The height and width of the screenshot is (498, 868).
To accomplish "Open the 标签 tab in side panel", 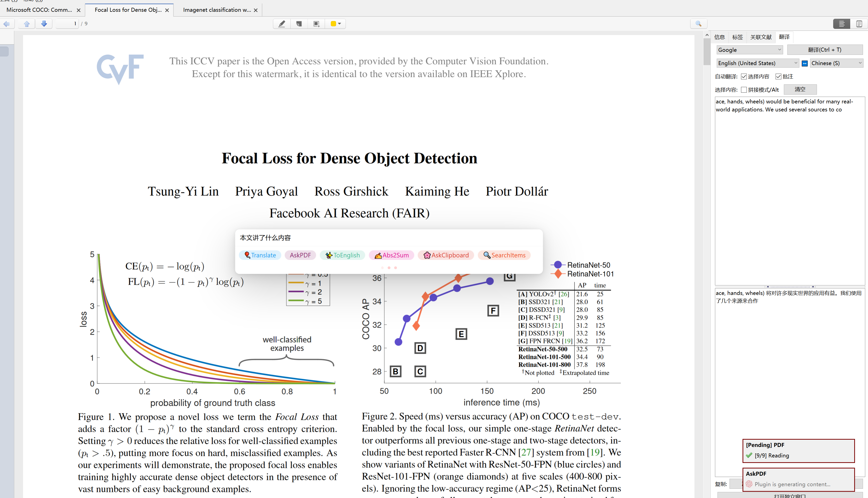I will click(738, 37).
